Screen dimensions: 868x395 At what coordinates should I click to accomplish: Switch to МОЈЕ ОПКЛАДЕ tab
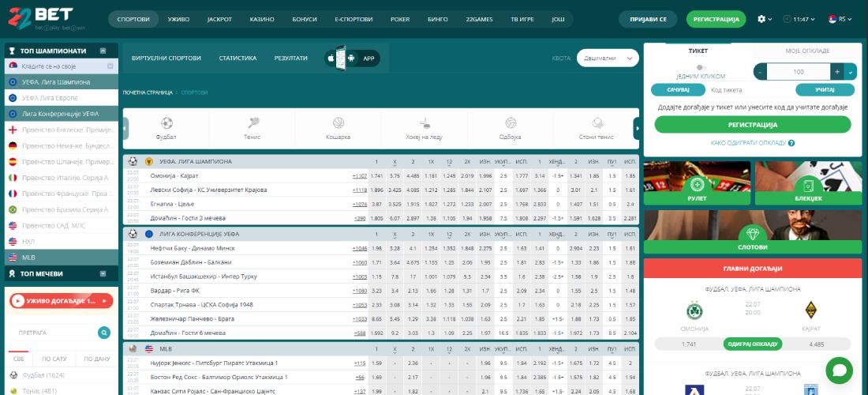[x=808, y=51]
